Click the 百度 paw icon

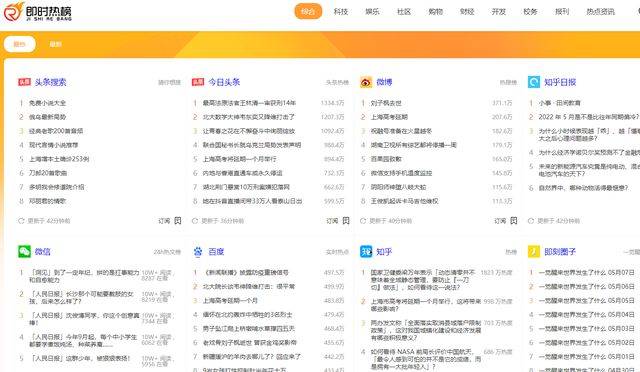coord(198,252)
